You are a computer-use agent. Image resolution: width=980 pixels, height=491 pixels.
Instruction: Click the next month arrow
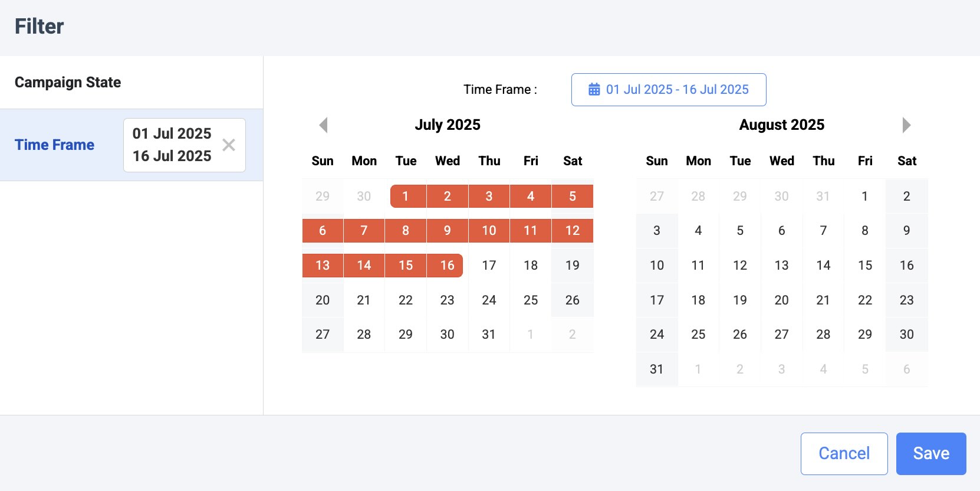906,125
